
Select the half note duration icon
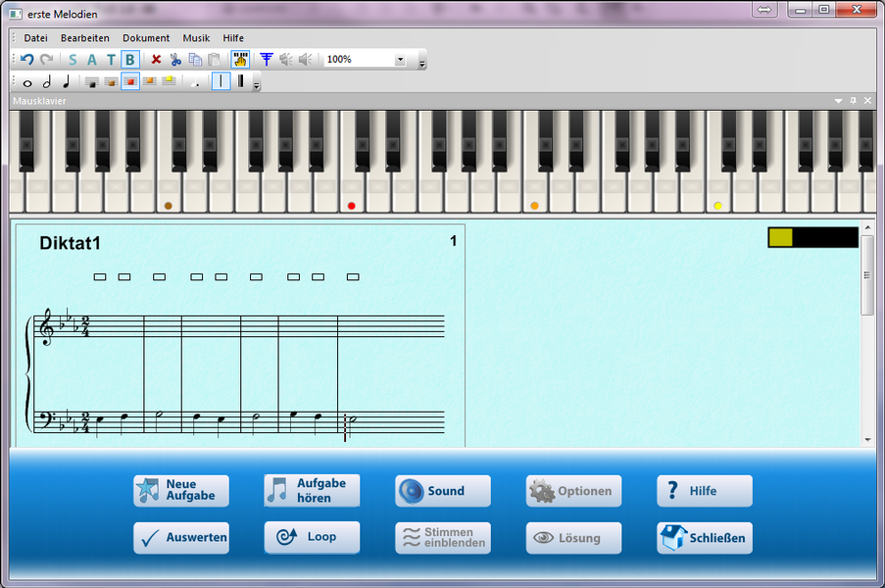tap(47, 82)
